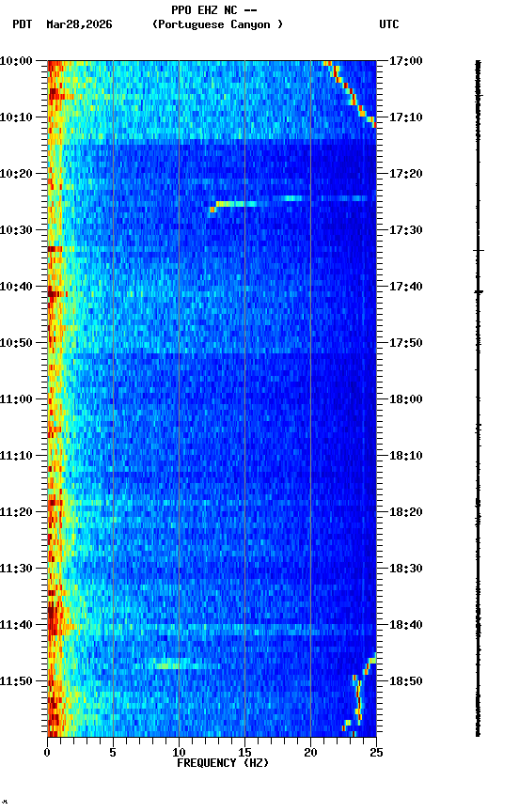Click the 10:30 PDT time label
The image size is (519, 812).
click(16, 230)
